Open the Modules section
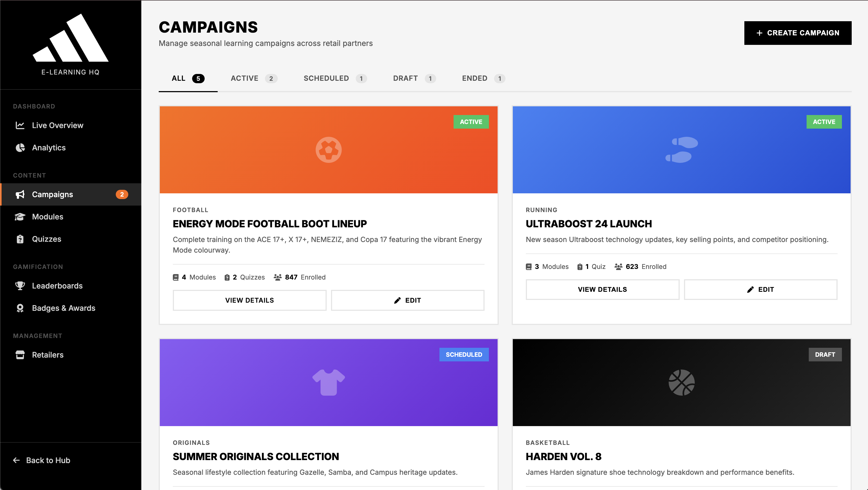Viewport: 868px width, 490px height. coord(47,216)
